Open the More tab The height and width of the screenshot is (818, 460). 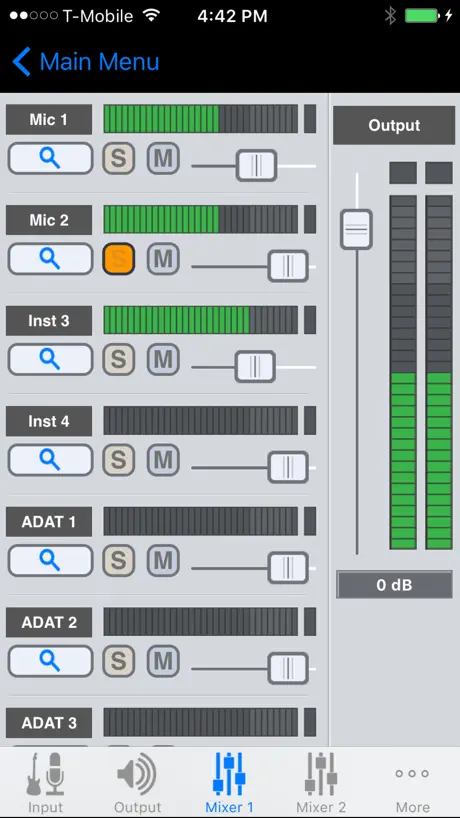coord(413,783)
